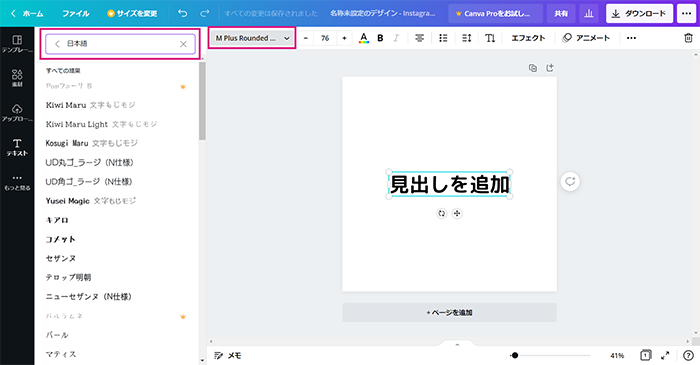
Task: Select the UD丸ゴ_ラージ font
Action: 90,162
